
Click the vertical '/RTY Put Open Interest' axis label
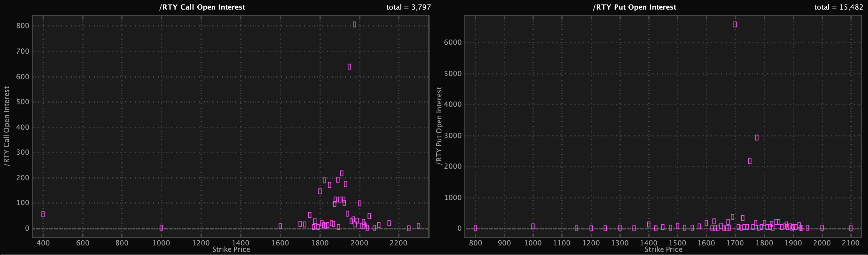[439, 126]
